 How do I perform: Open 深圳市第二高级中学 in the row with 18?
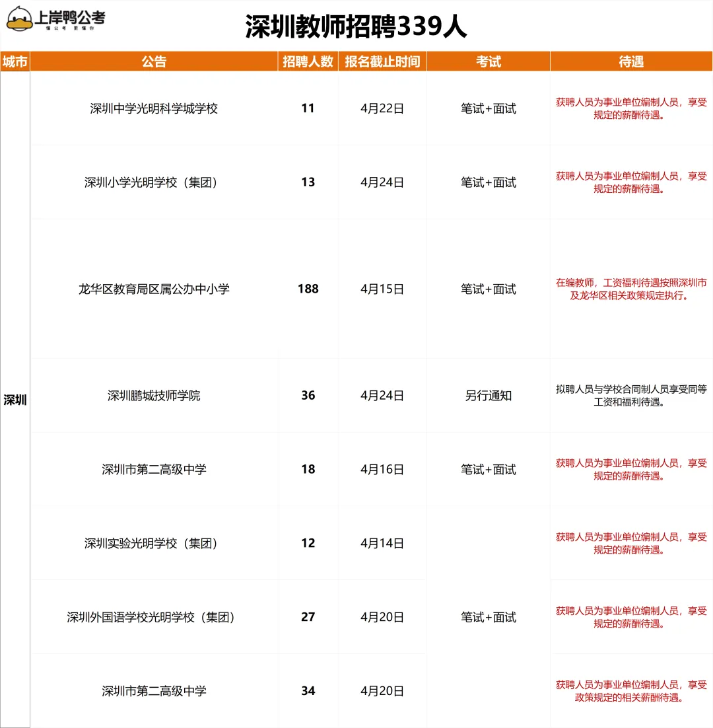(154, 470)
